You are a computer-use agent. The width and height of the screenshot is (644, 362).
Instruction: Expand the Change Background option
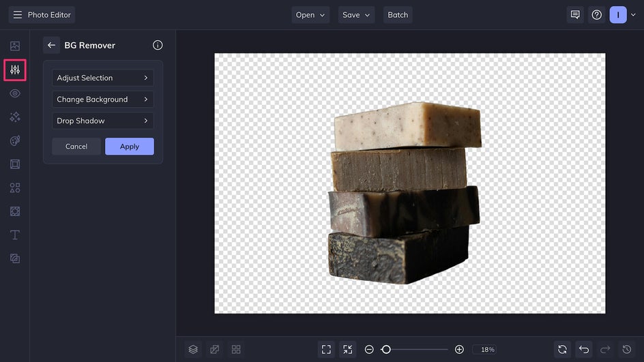tap(102, 100)
